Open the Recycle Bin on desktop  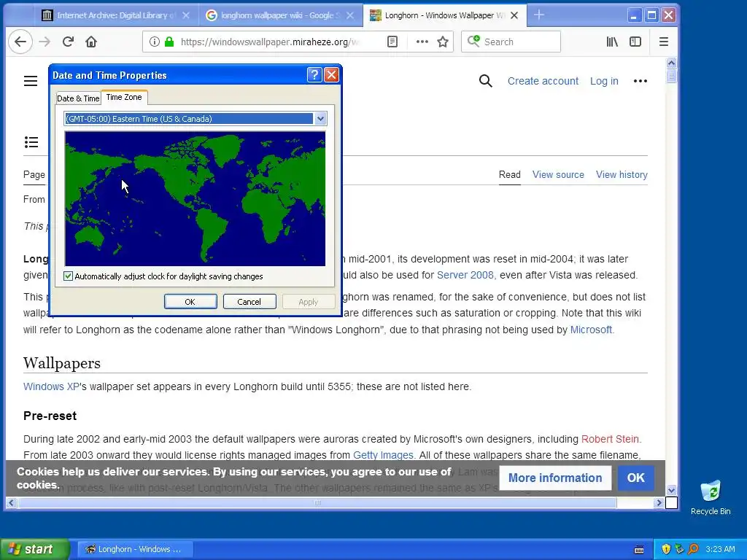(x=711, y=497)
